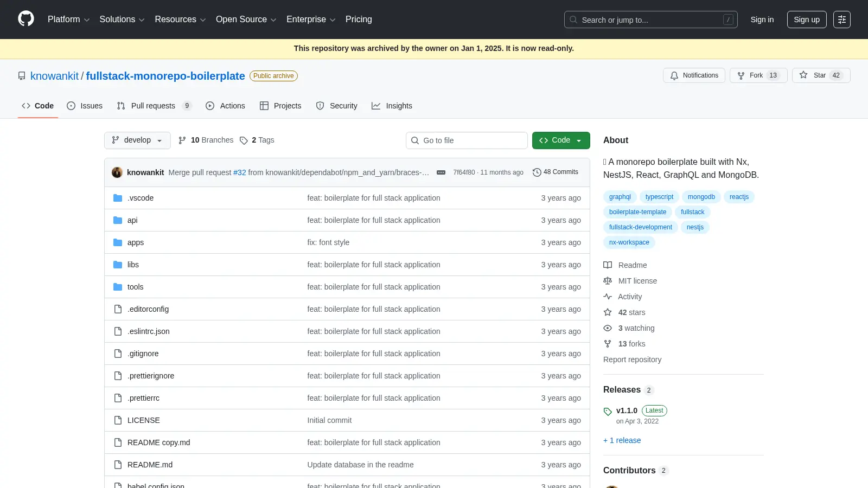Click the knowankit avatar in commit row
The image size is (868, 488).
[x=117, y=172]
